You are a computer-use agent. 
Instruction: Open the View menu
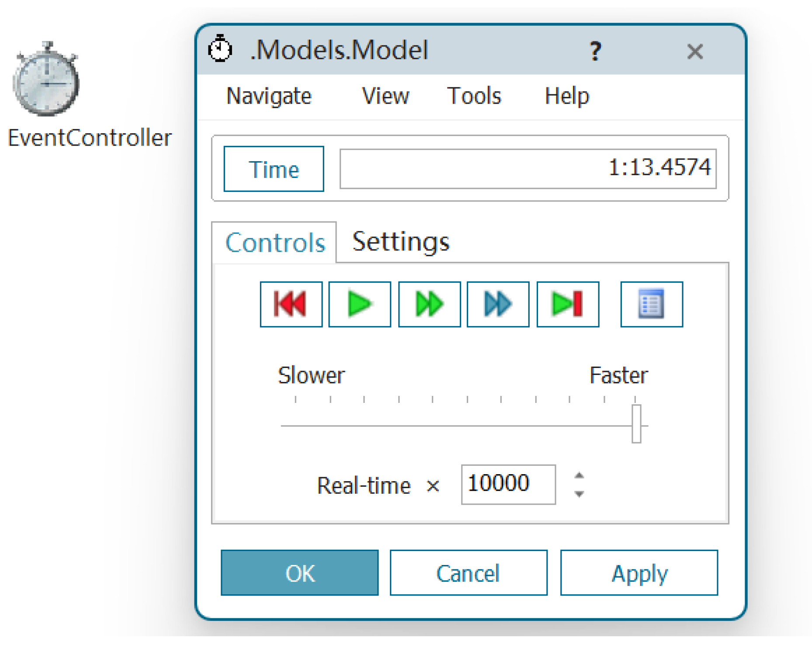coord(385,96)
